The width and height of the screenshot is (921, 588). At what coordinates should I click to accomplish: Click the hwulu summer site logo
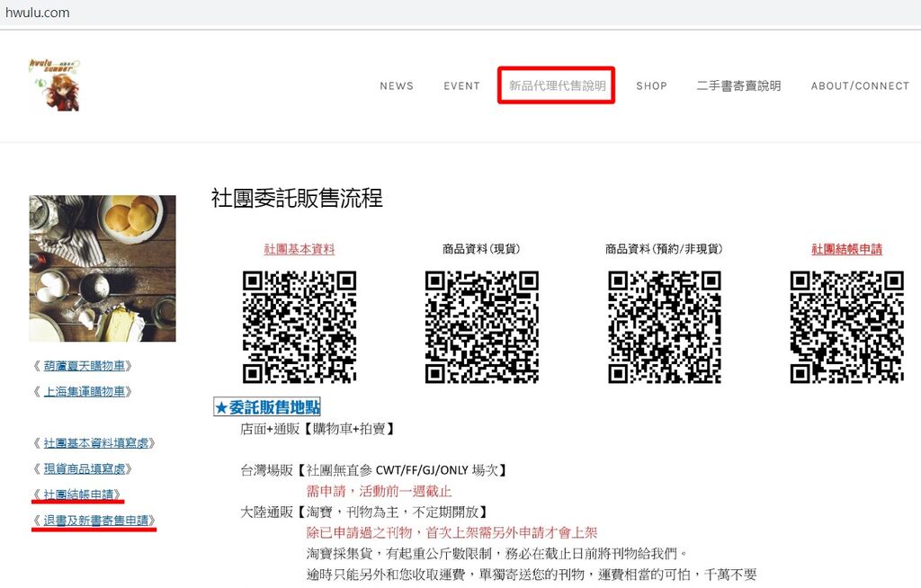click(x=55, y=85)
